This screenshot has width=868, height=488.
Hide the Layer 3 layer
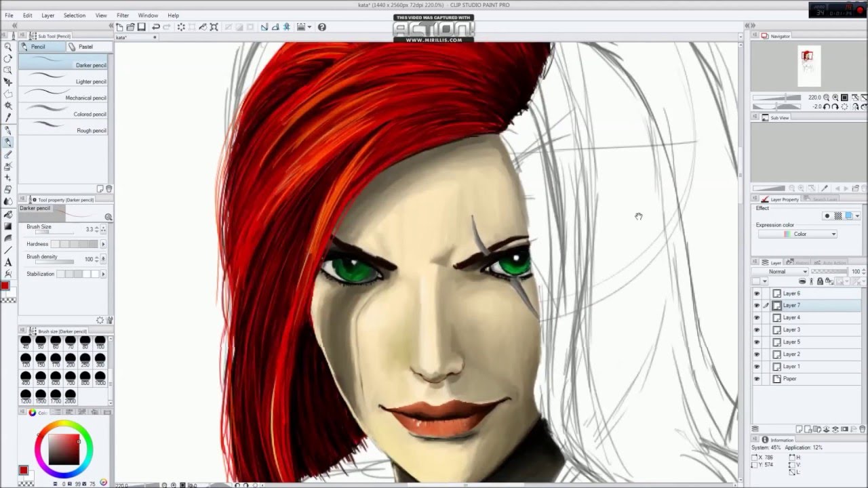point(757,329)
